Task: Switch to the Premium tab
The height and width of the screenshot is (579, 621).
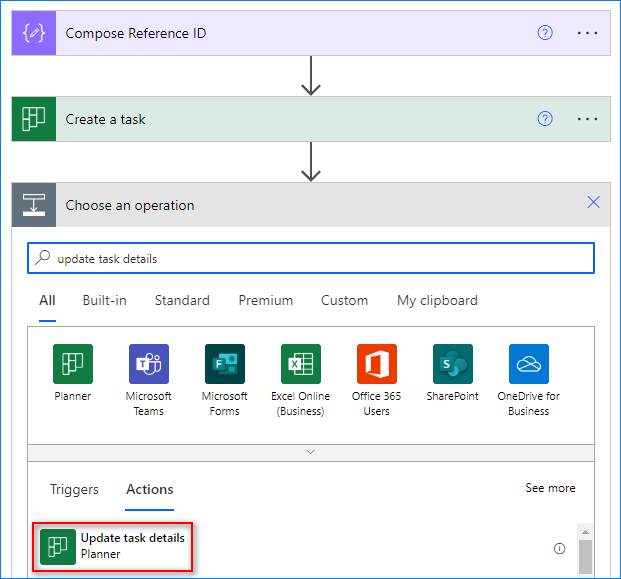Action: pos(265,300)
